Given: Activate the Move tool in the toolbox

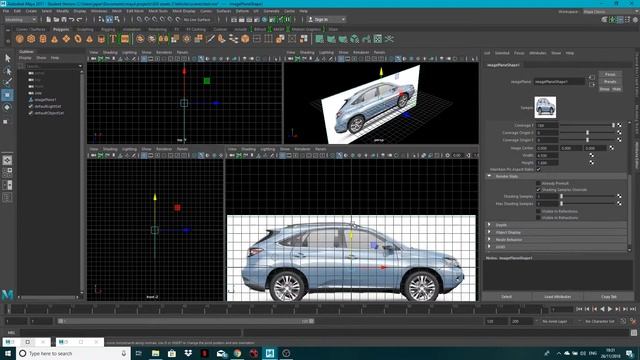Looking at the screenshot, I should coord(7,95).
